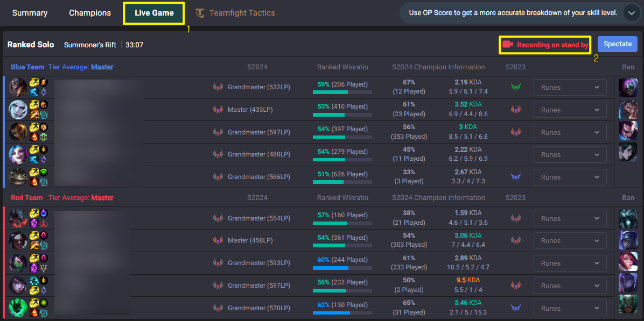Click S2023 rank emblem in 554LP row
This screenshot has height=321, width=644.
pos(515,218)
